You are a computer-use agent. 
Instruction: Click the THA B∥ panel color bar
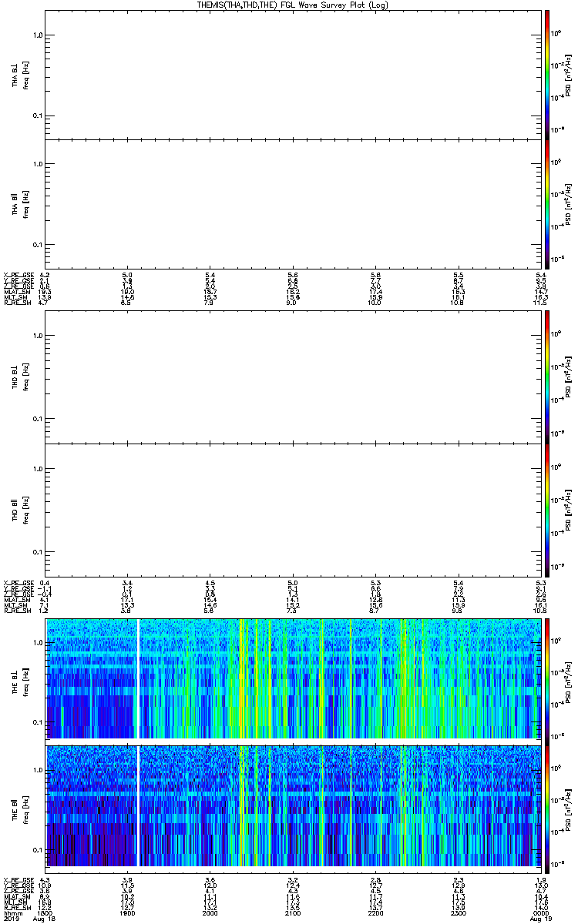tap(547, 203)
